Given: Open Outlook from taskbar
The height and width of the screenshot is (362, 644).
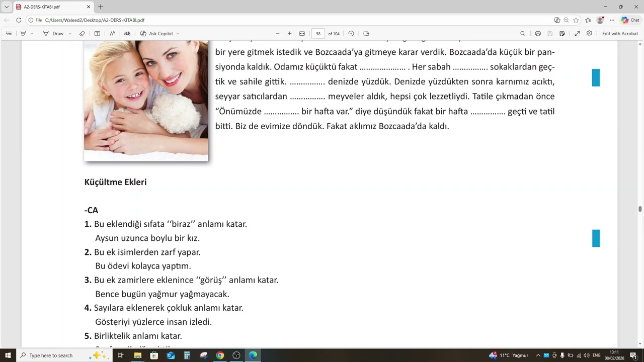Looking at the screenshot, I should (171, 355).
